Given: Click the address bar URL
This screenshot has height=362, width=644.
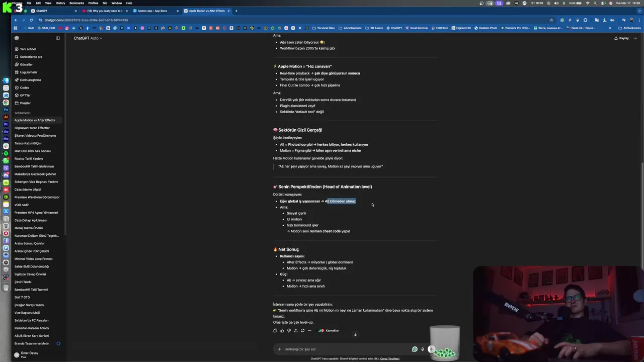Looking at the screenshot, I should click(86, 20).
